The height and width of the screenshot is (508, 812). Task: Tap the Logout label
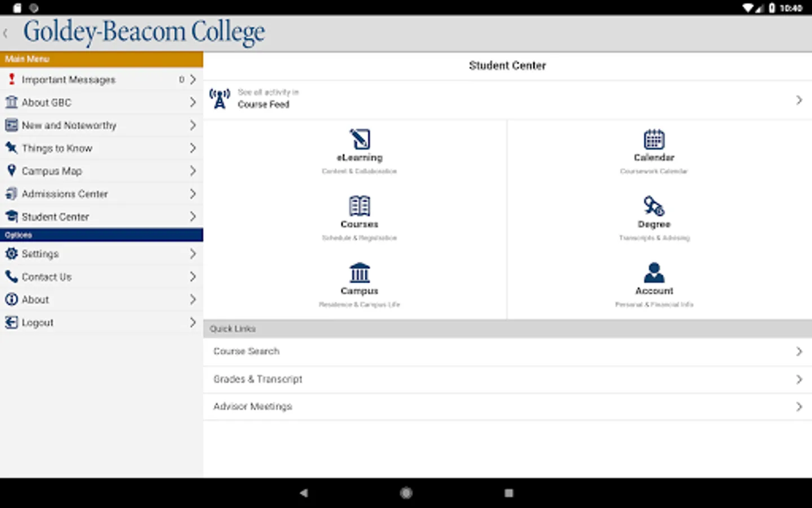tap(37, 322)
